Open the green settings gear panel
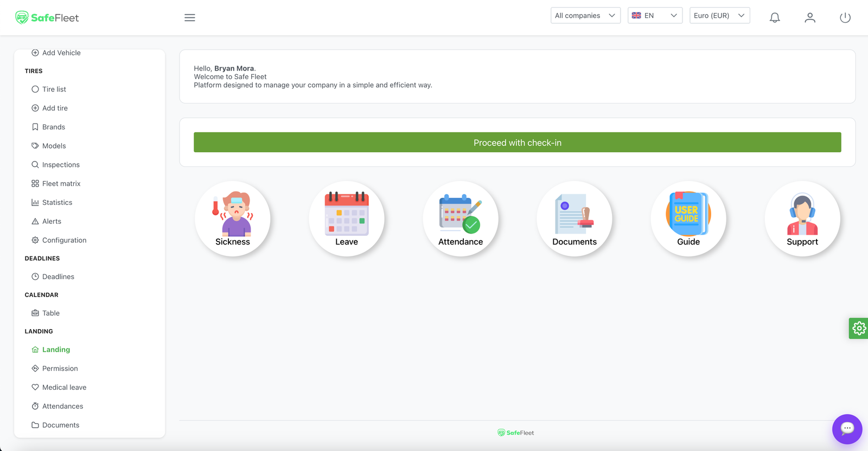868x451 pixels. click(x=858, y=328)
